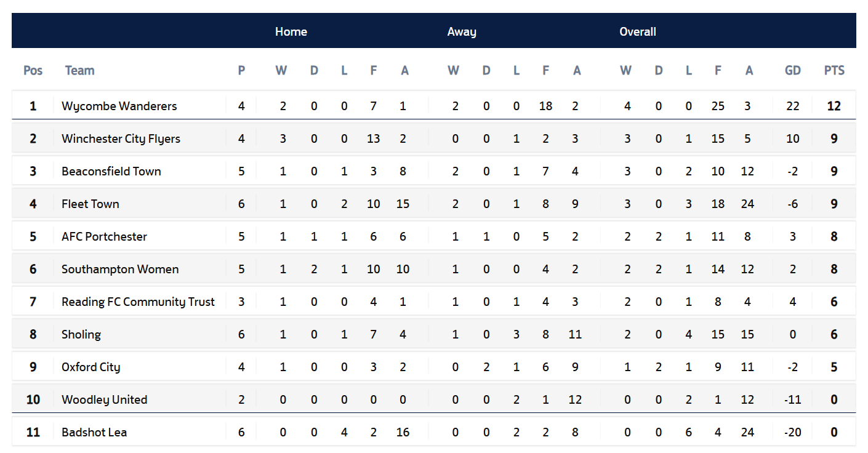Click the PTS column header
868x453 pixels.
[x=834, y=70]
